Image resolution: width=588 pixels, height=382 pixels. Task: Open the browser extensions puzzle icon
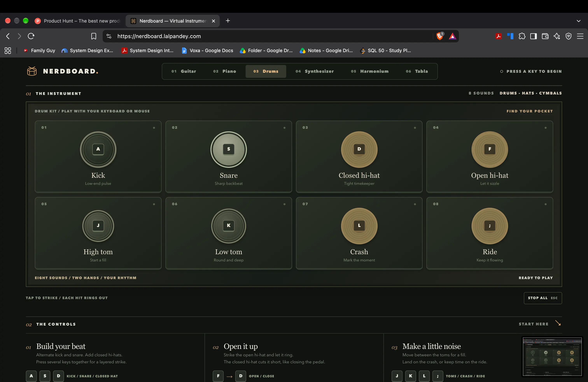tap(522, 36)
